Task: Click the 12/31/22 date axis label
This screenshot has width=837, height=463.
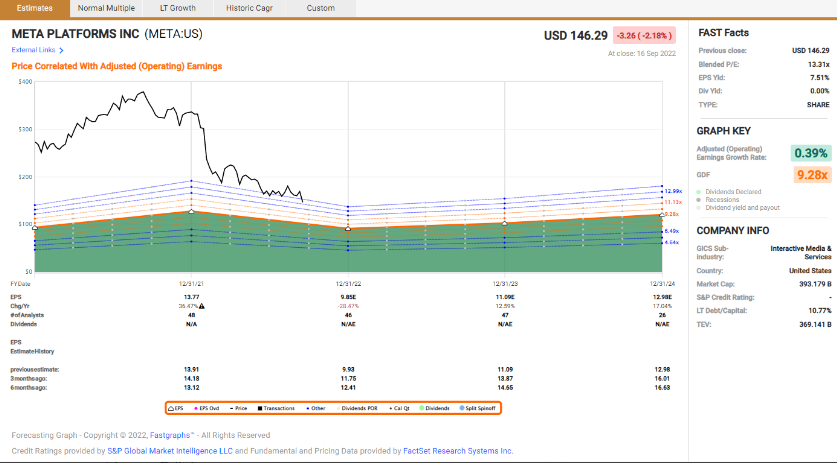Action: click(349, 284)
